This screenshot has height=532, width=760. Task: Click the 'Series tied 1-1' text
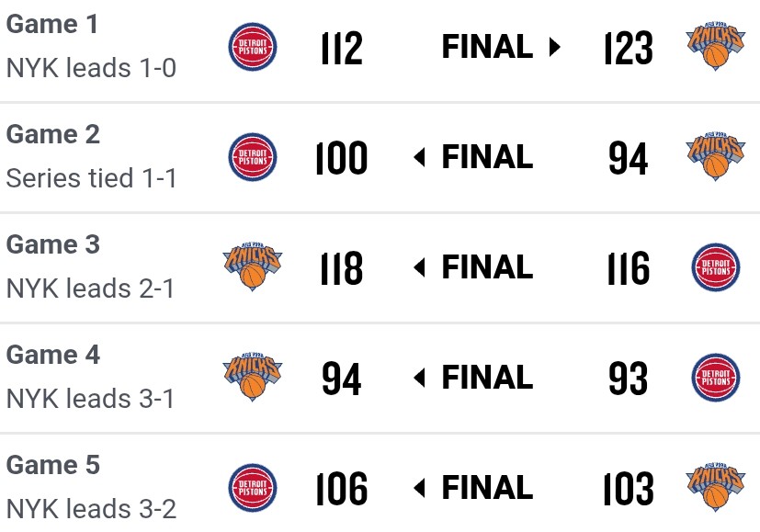pos(91,178)
